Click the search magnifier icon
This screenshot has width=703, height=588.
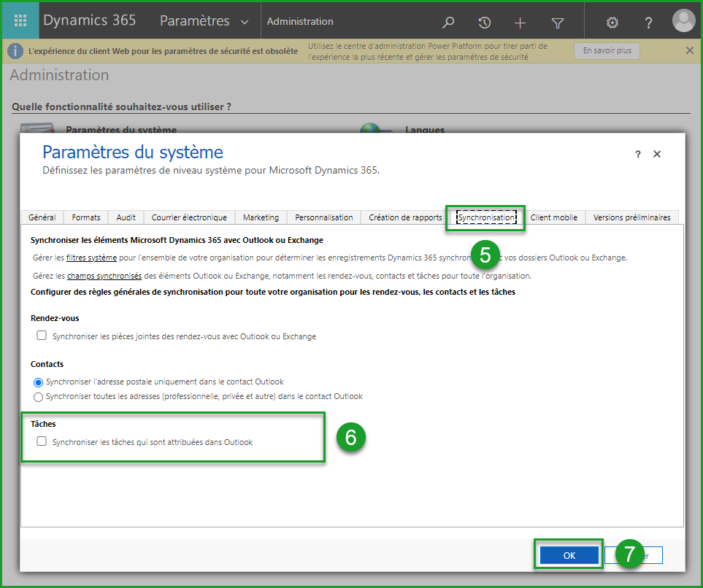pos(447,21)
